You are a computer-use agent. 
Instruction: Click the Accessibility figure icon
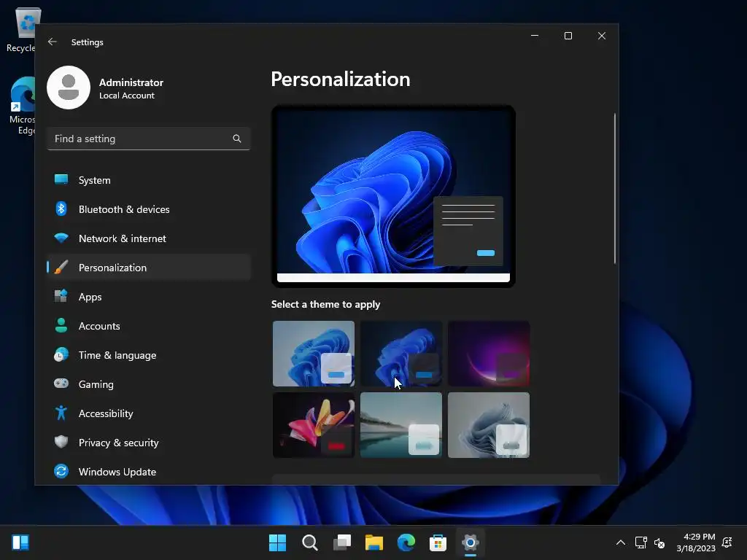click(61, 413)
